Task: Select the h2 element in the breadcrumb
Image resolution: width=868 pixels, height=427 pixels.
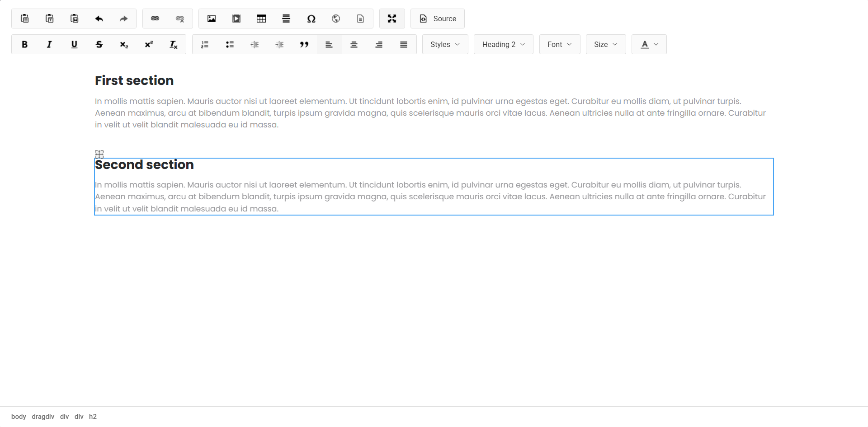Action: pyautogui.click(x=93, y=416)
